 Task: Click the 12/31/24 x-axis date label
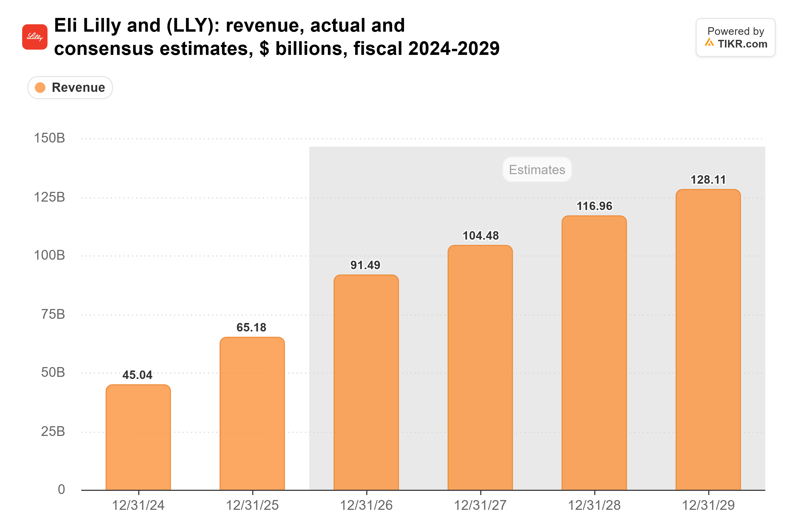[x=138, y=505]
